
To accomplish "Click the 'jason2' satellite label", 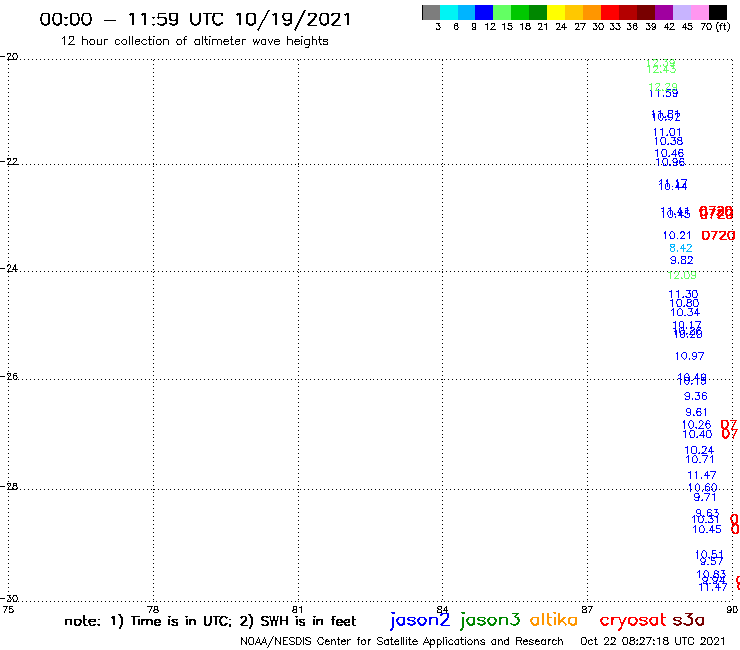I will pos(420,621).
